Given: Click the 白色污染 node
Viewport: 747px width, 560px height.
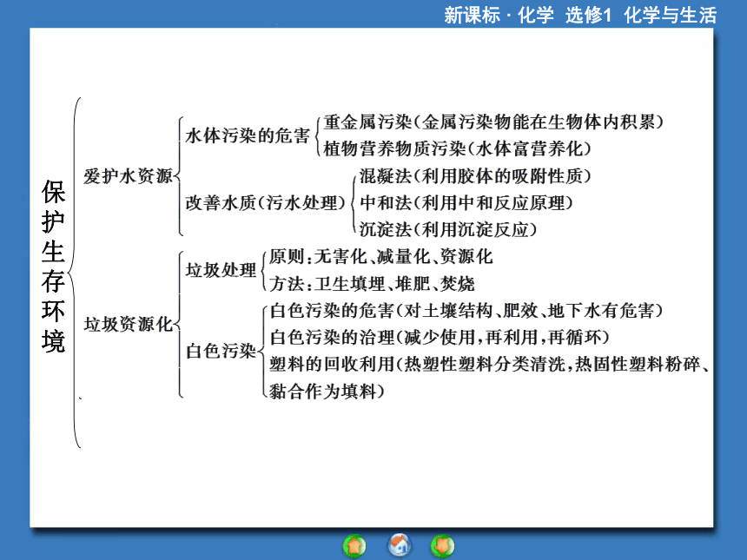Looking at the screenshot, I should click(x=221, y=351).
